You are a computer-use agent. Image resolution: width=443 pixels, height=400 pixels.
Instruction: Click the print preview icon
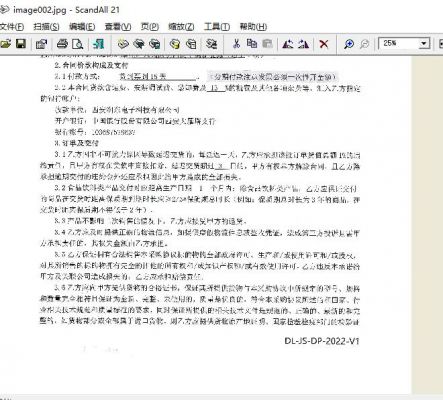[77, 44]
